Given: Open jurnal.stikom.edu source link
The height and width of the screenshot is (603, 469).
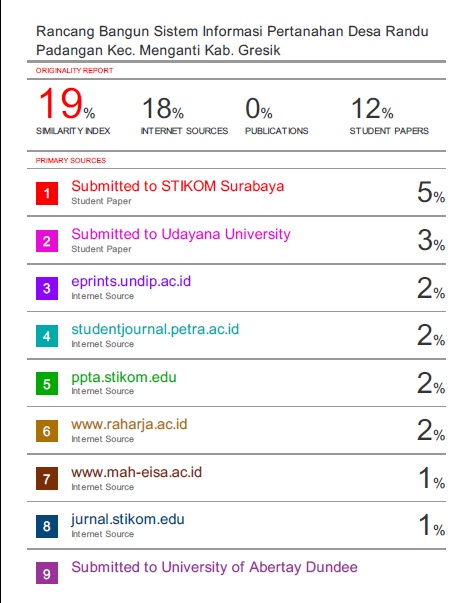Looking at the screenshot, I should 128,520.
